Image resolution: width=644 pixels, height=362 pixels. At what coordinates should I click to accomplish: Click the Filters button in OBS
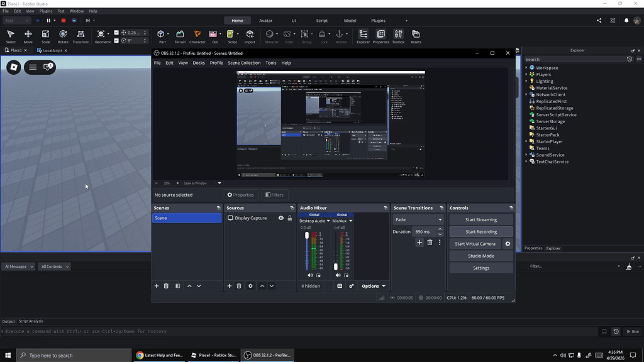[274, 195]
